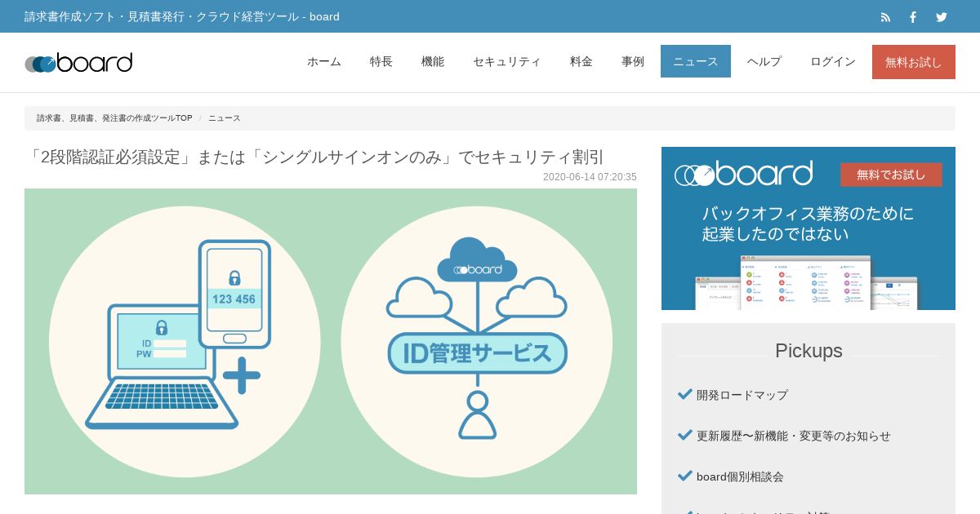Image resolution: width=980 pixels, height=514 pixels.
Task: Click the article title about 2段階認証必須設定
Action: pos(314,157)
